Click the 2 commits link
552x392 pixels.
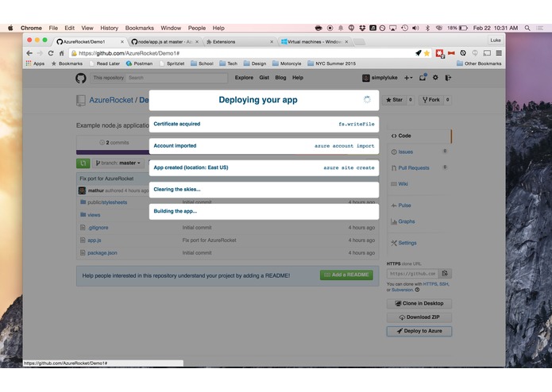114,142
